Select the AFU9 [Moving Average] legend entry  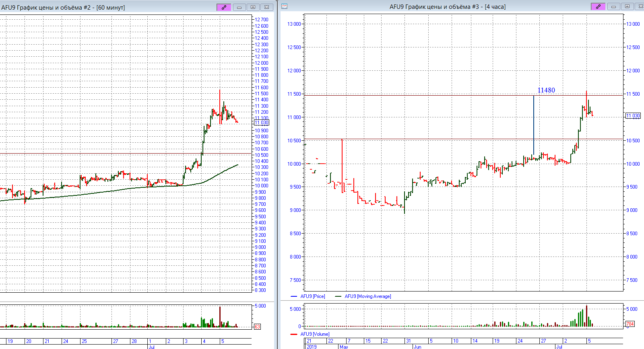click(x=367, y=296)
